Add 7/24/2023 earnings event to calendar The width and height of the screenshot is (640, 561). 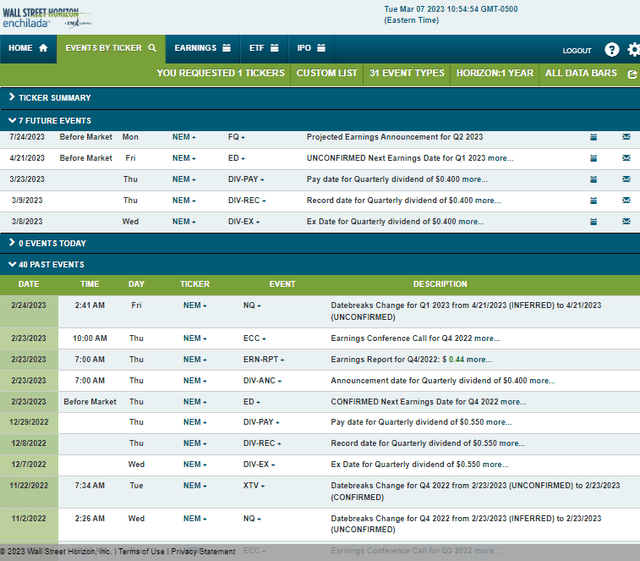point(593,137)
